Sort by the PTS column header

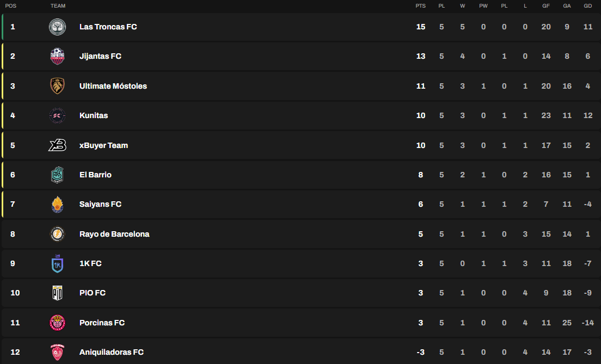pos(420,6)
